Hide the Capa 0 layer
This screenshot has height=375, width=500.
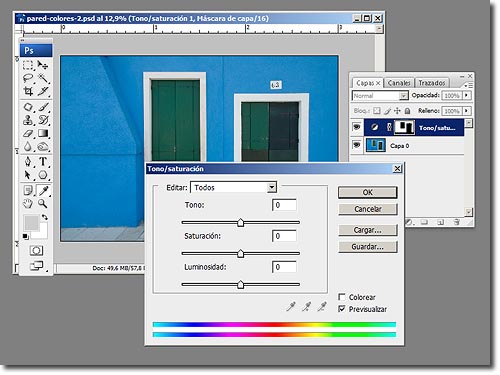(x=357, y=145)
